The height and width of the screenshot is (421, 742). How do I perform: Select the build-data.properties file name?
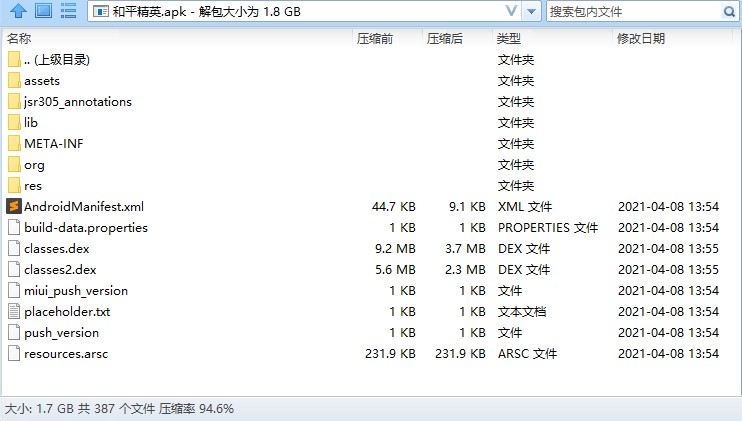tap(86, 228)
